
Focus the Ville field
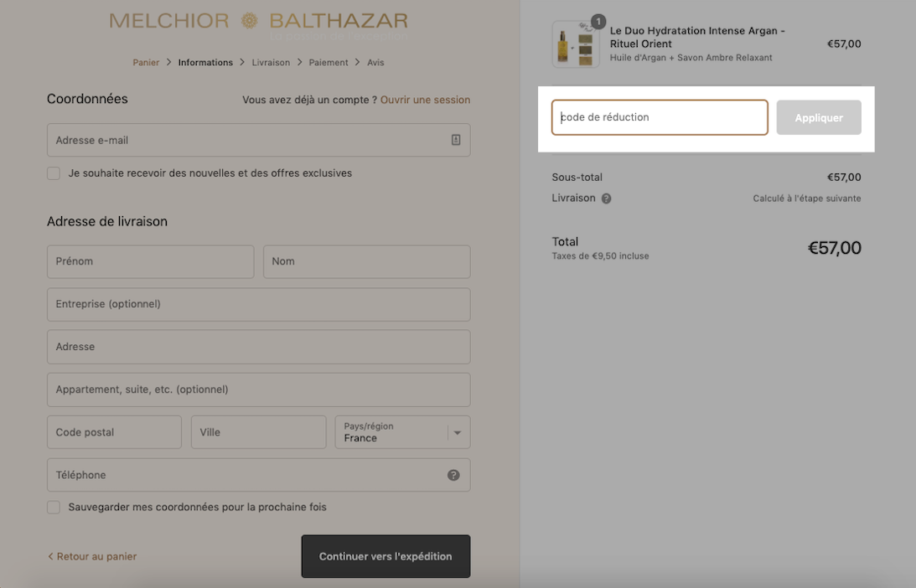coord(259,432)
